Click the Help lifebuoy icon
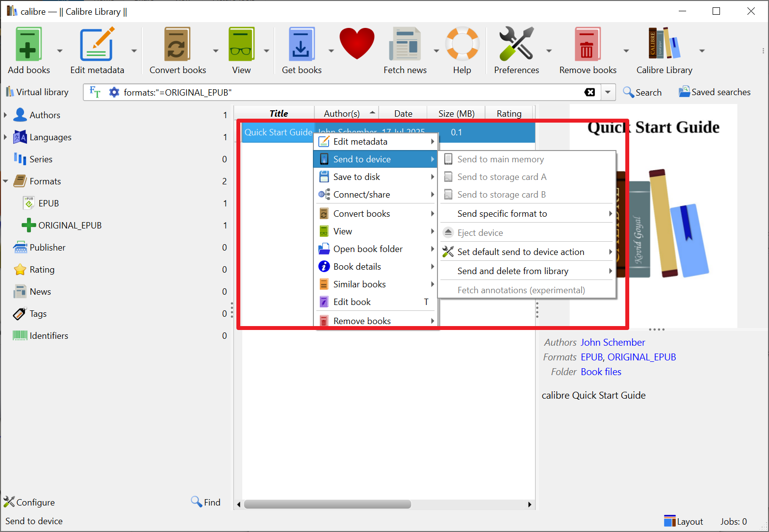Screen dimensions: 769x532 tap(462, 44)
